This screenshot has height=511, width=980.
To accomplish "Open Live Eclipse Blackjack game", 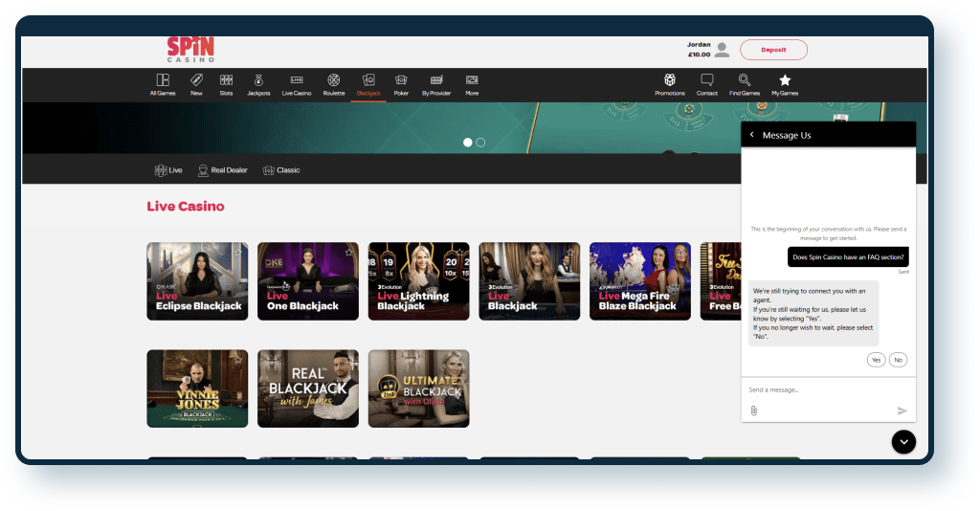I will (197, 281).
